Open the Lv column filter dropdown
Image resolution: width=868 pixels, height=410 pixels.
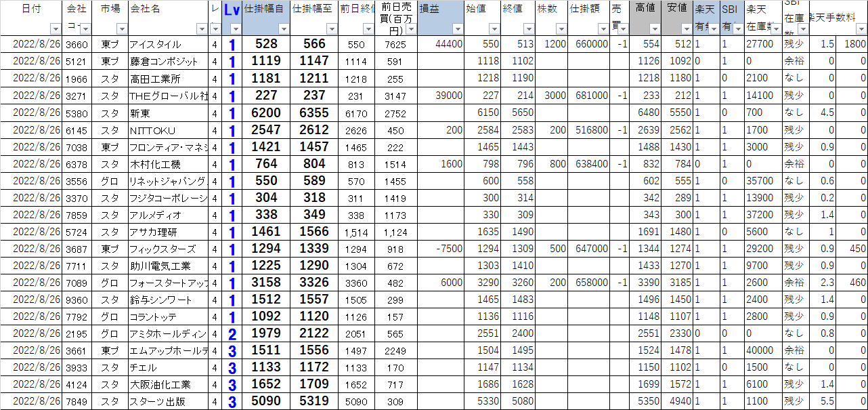tap(235, 29)
